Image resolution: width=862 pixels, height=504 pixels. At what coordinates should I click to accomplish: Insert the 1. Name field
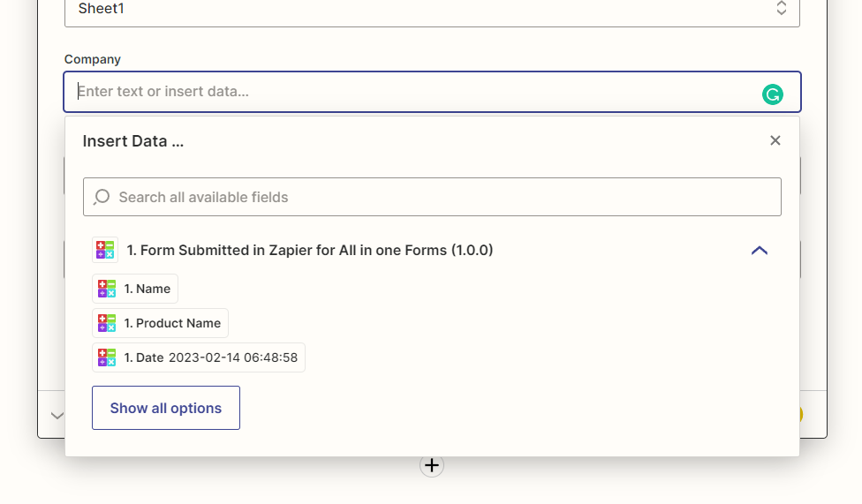pos(135,289)
